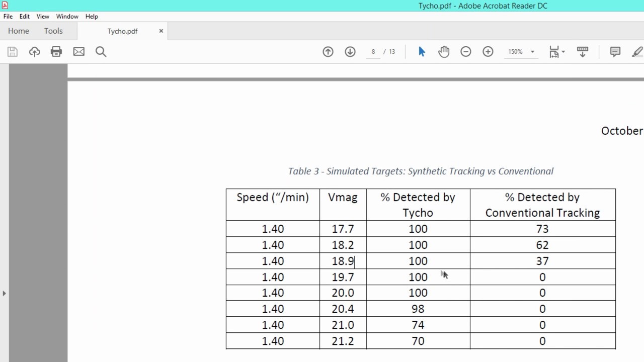Click '% Detected by Conventional Tracking' header
Viewport: 644px width, 362px height.
coord(542,205)
